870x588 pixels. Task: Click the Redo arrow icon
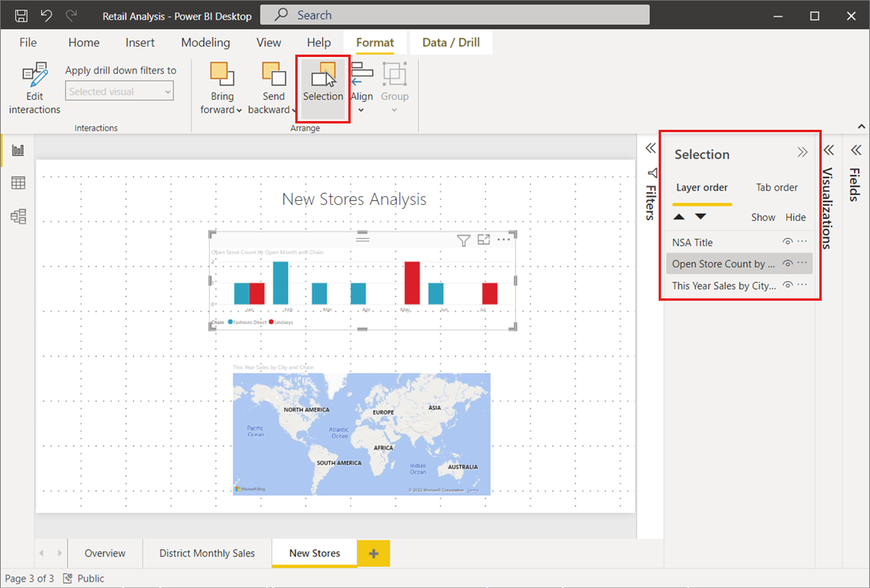(71, 16)
